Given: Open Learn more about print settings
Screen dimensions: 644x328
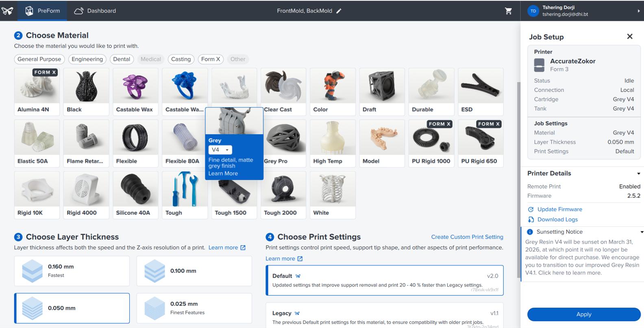Looking at the screenshot, I should tap(284, 258).
